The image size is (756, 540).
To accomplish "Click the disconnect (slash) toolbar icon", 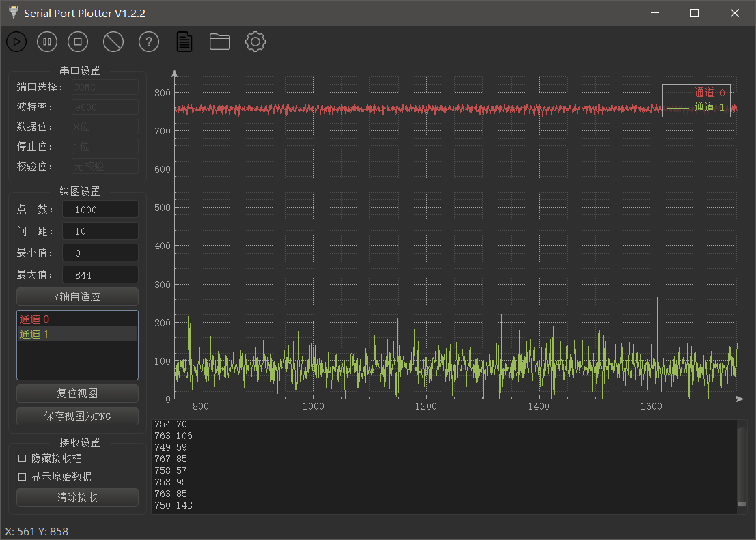I will click(x=113, y=42).
